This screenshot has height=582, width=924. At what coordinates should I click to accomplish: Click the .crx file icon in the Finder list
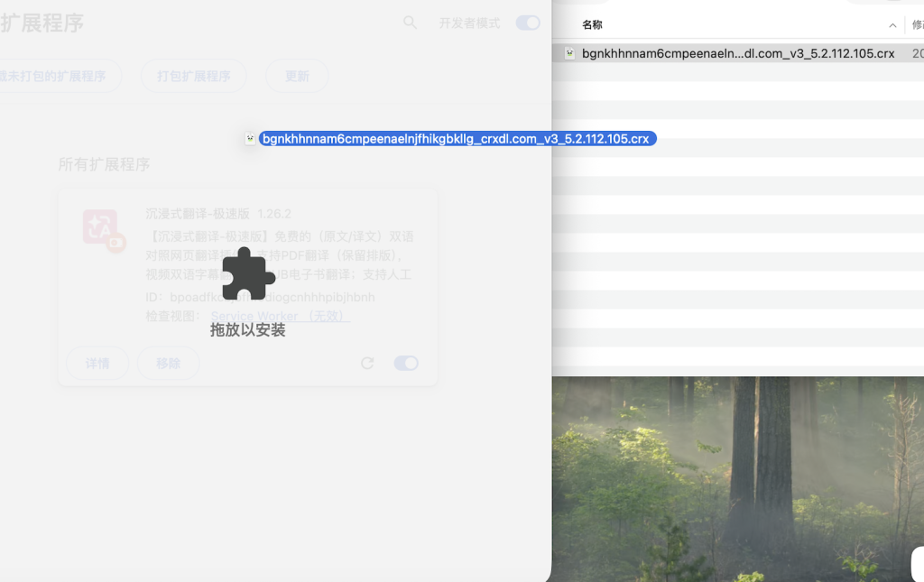coord(569,53)
